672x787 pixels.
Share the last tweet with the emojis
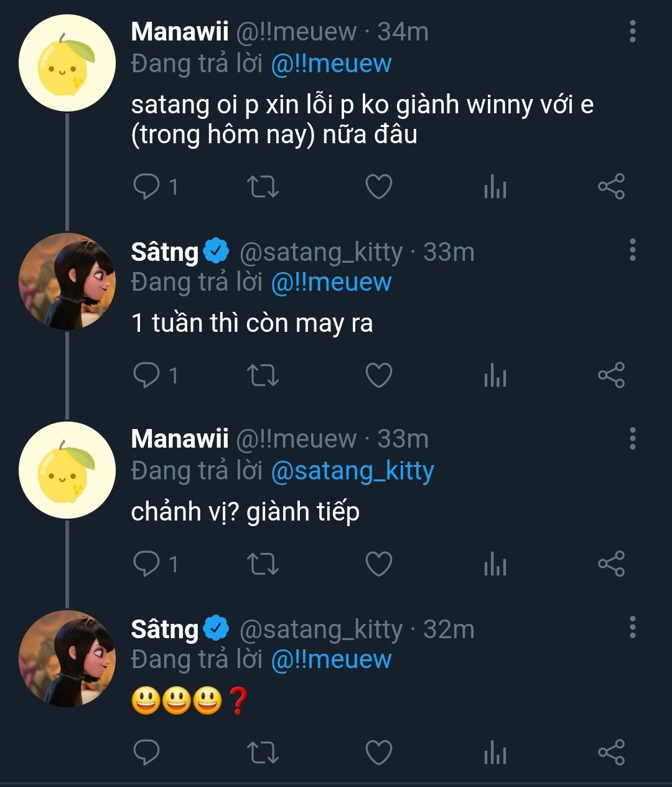pos(611,753)
